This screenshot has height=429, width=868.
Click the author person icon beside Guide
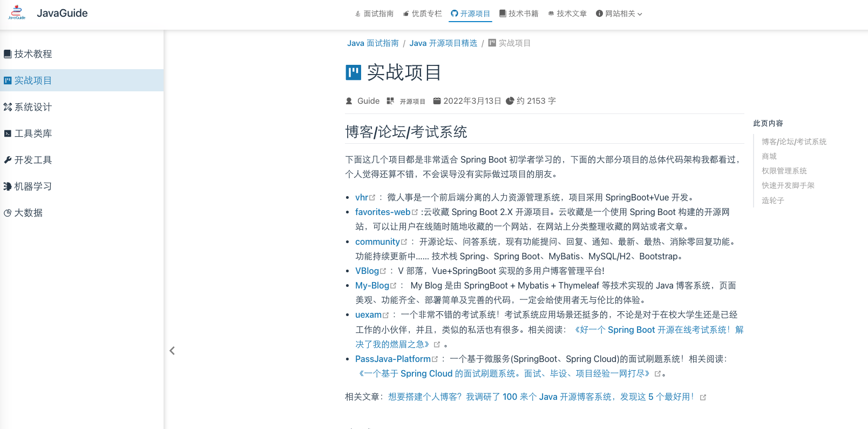(x=349, y=101)
